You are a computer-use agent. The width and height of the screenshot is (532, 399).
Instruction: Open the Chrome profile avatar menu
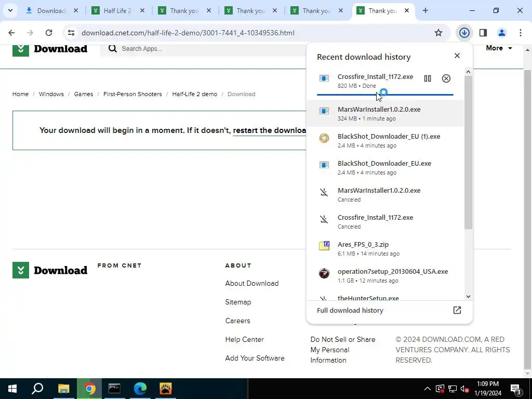502,33
